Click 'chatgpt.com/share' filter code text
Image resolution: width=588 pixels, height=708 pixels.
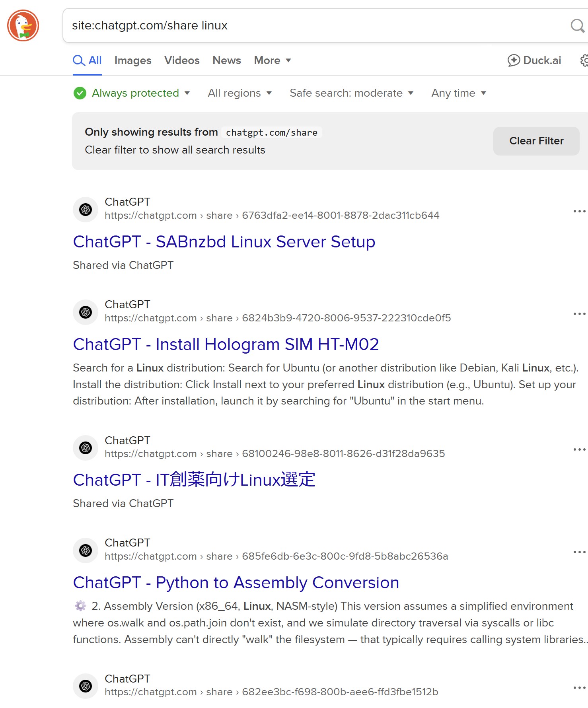[272, 132]
